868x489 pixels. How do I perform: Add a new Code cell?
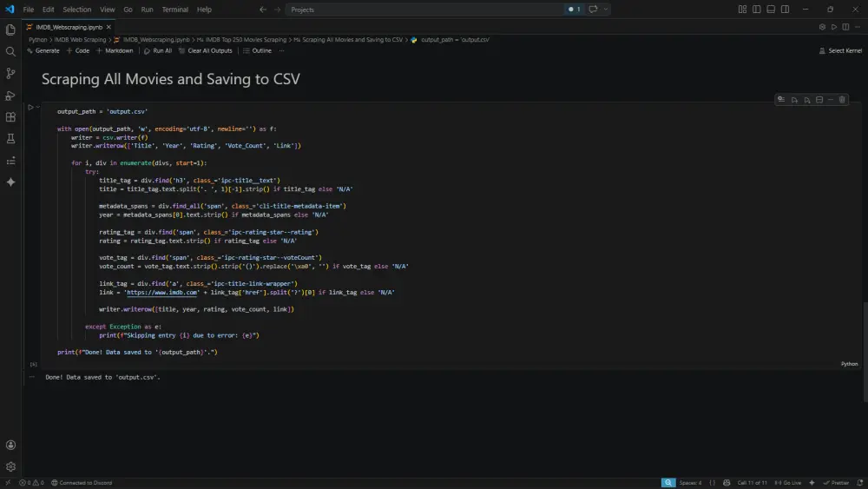(x=78, y=51)
